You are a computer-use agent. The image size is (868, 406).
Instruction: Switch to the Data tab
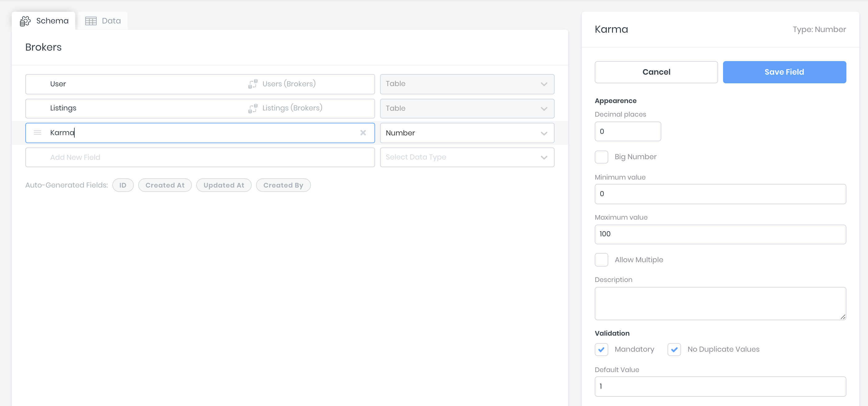pos(103,21)
